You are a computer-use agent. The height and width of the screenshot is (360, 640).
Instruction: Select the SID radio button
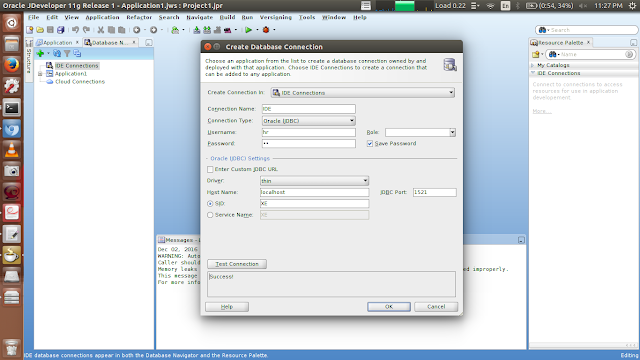(210, 204)
